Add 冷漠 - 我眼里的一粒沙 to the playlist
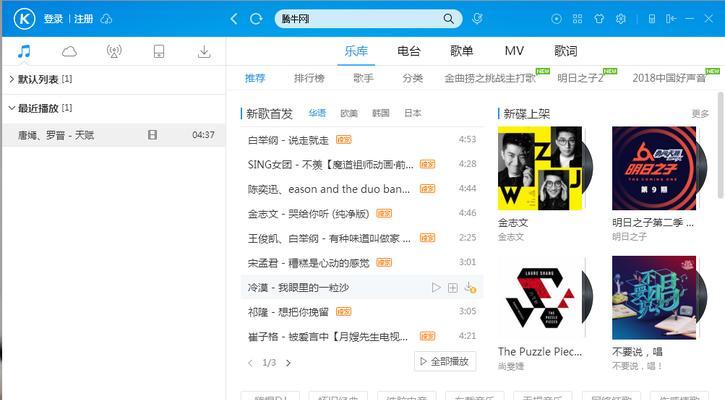725x400 pixels. pyautogui.click(x=453, y=288)
